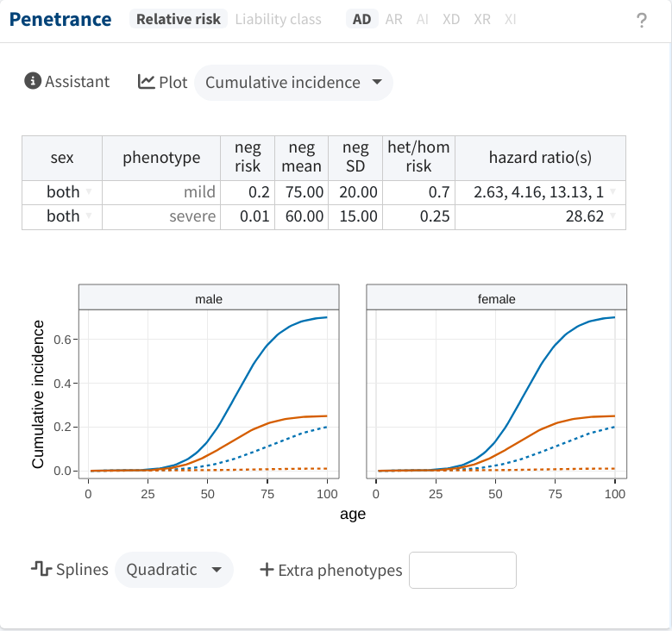
Task: Click the Splines step icon
Action: [41, 569]
